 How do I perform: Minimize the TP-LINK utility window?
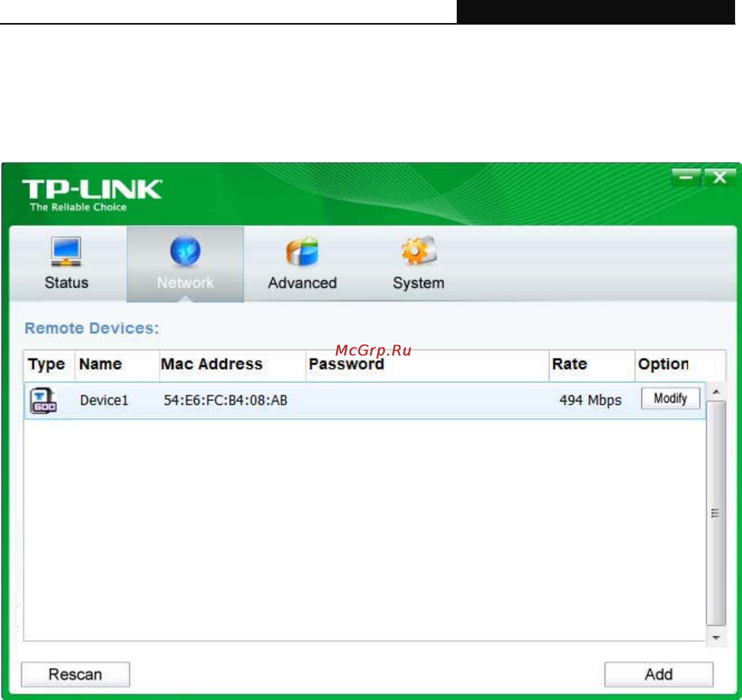tap(686, 178)
